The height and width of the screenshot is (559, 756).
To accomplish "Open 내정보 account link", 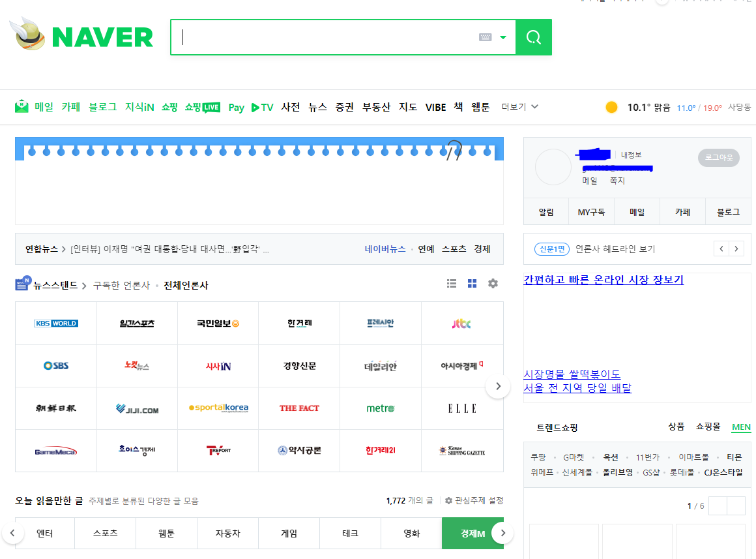I will (631, 155).
